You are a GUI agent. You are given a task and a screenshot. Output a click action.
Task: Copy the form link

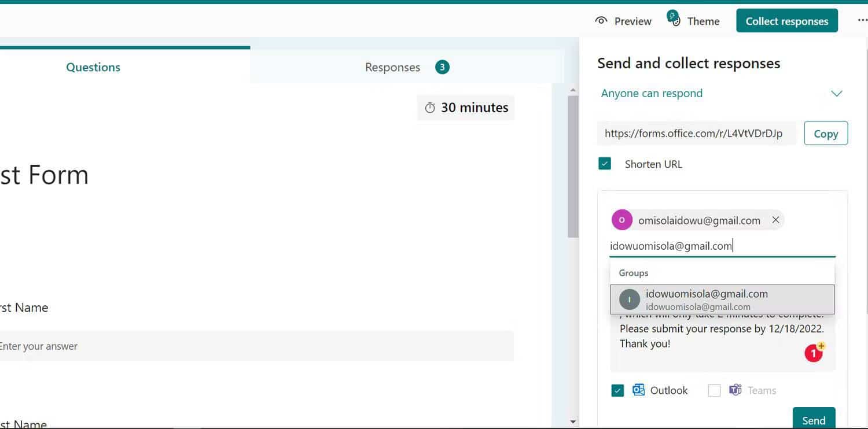coord(826,133)
